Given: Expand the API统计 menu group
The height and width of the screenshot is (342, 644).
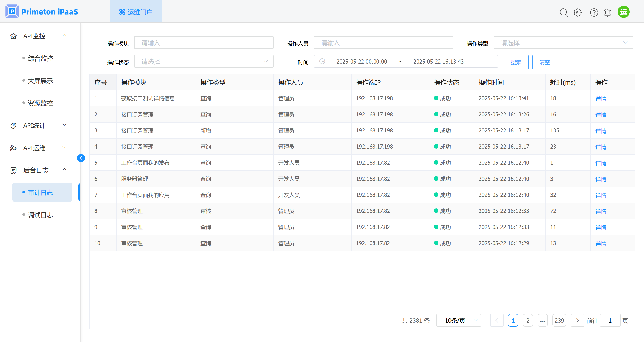Looking at the screenshot, I should coord(64,125).
